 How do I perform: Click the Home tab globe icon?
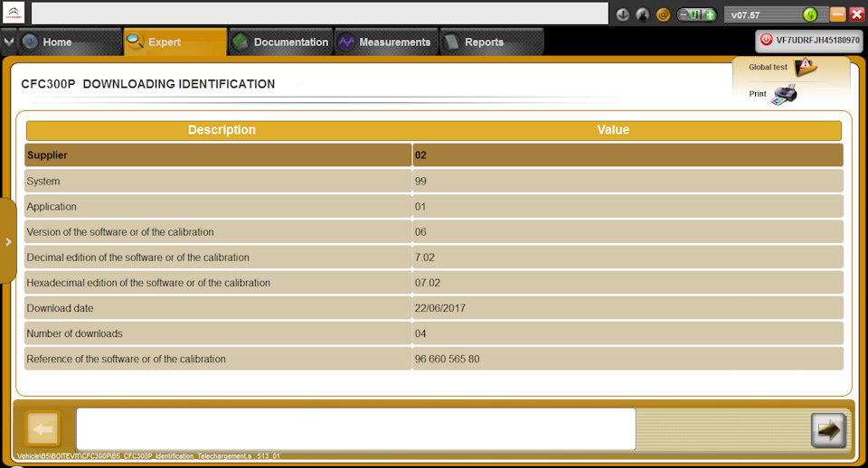coord(30,42)
